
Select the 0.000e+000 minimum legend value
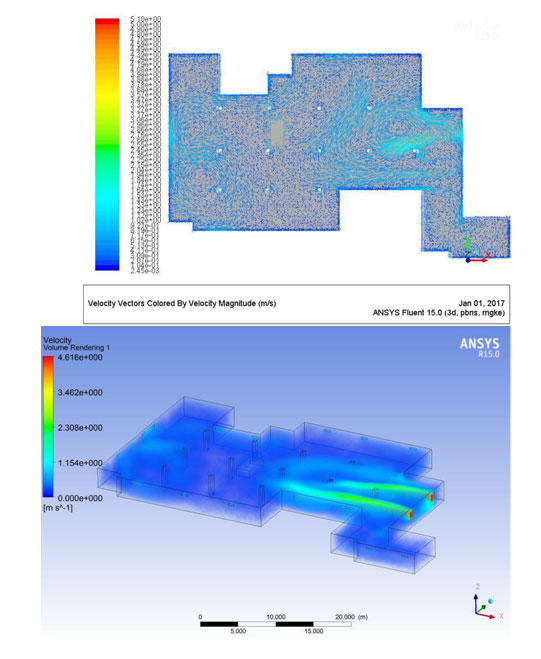point(80,498)
